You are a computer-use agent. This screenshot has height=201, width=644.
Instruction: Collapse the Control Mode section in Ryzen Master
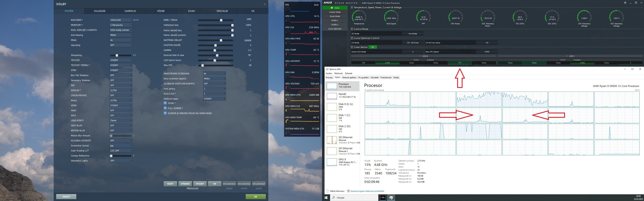click(x=352, y=29)
